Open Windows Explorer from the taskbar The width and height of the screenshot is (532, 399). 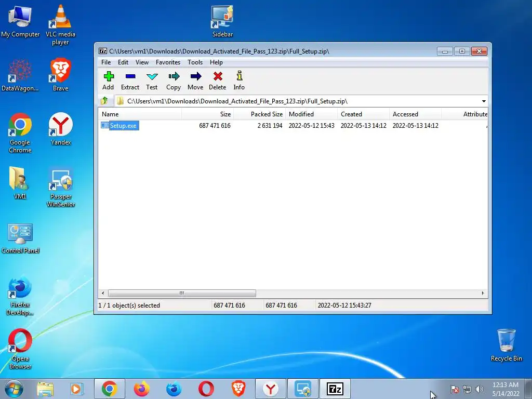45,389
